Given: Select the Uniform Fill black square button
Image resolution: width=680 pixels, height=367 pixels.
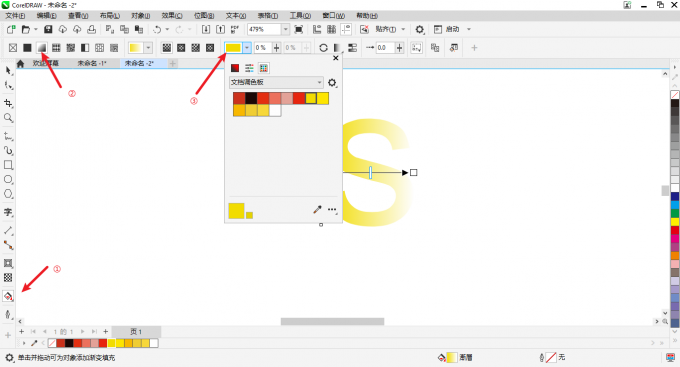Looking at the screenshot, I should point(27,47).
